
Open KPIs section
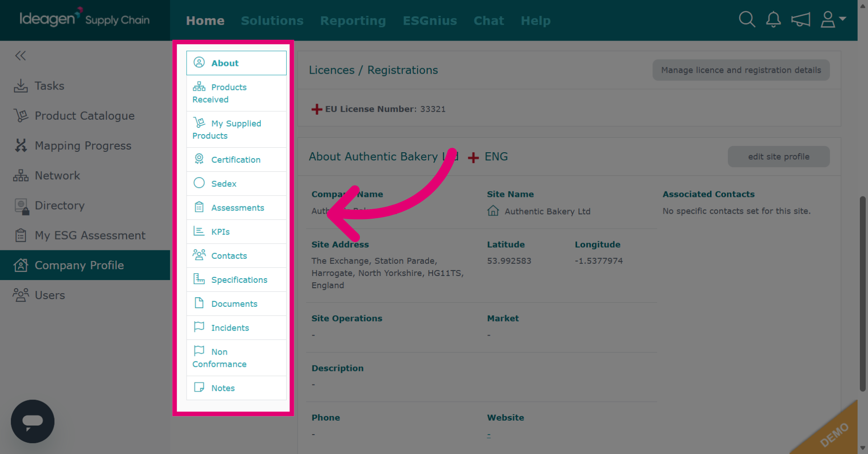point(236,231)
